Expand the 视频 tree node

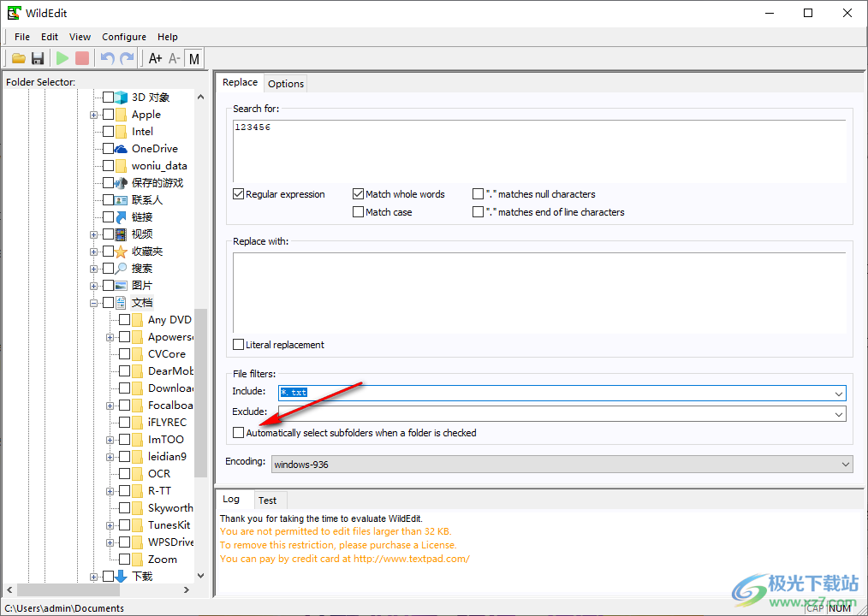point(93,235)
